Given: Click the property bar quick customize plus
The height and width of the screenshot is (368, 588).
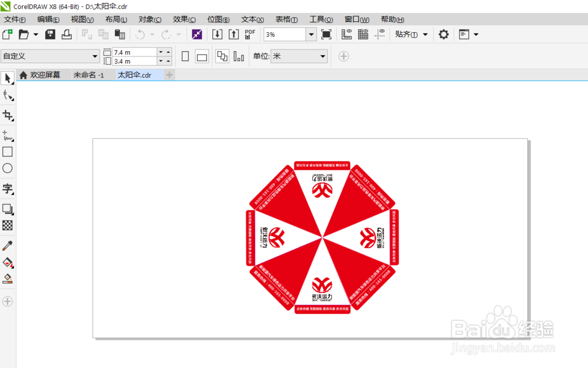Looking at the screenshot, I should pos(343,56).
